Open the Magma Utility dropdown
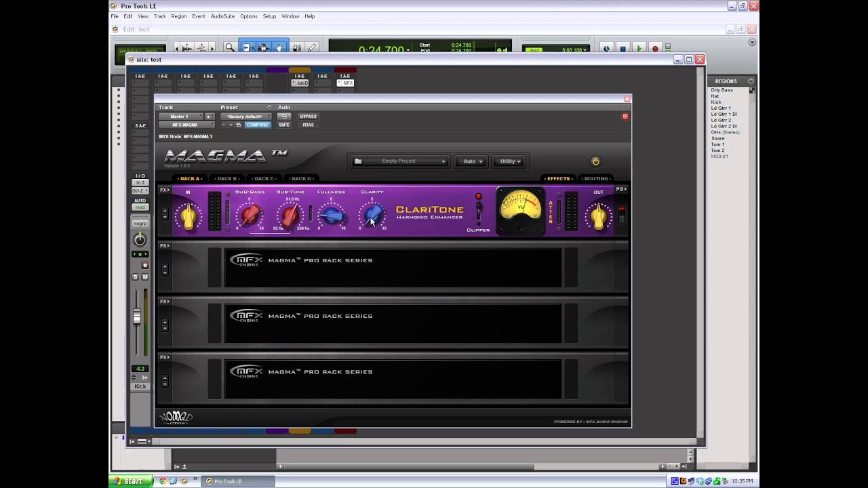Screen dimensions: 868x488 point(510,161)
